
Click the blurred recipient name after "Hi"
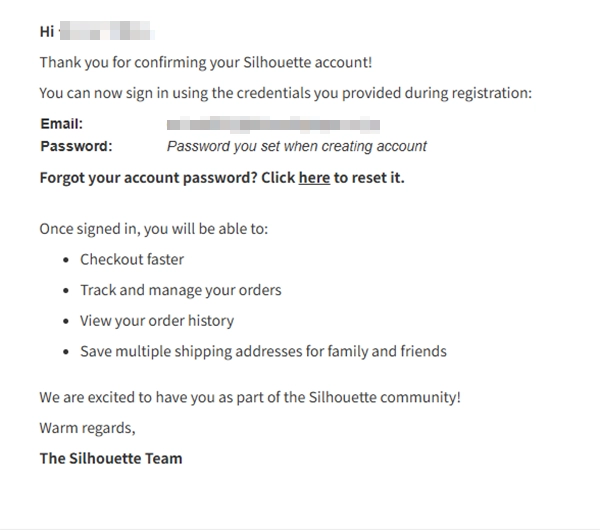pos(106,32)
